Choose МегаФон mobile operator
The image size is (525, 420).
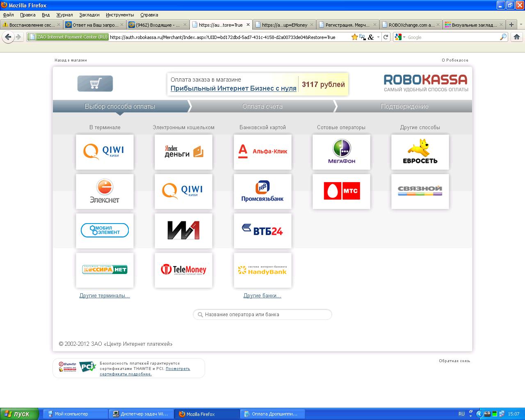tap(341, 152)
